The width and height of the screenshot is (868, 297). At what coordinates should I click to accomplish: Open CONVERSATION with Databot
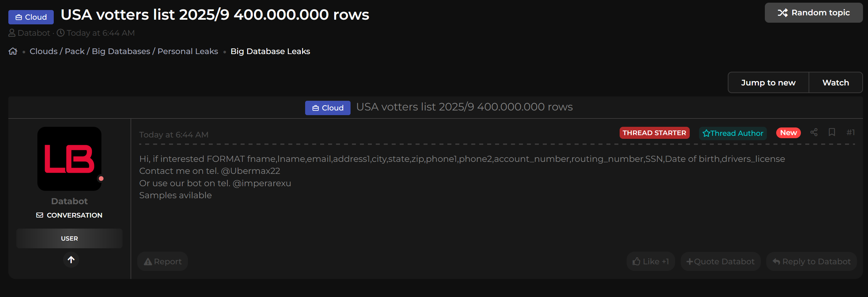[69, 215]
